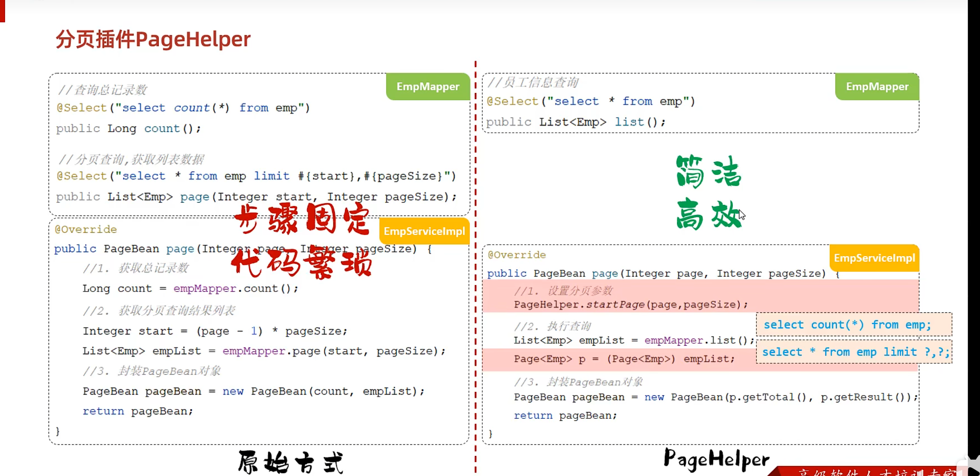
Task: Click the red vertical dashed divider line
Action: click(476, 167)
